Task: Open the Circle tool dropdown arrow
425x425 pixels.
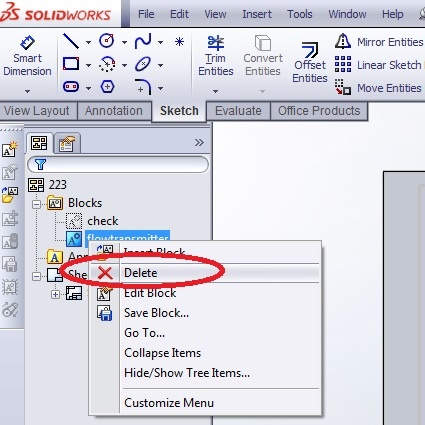Action: (x=124, y=42)
